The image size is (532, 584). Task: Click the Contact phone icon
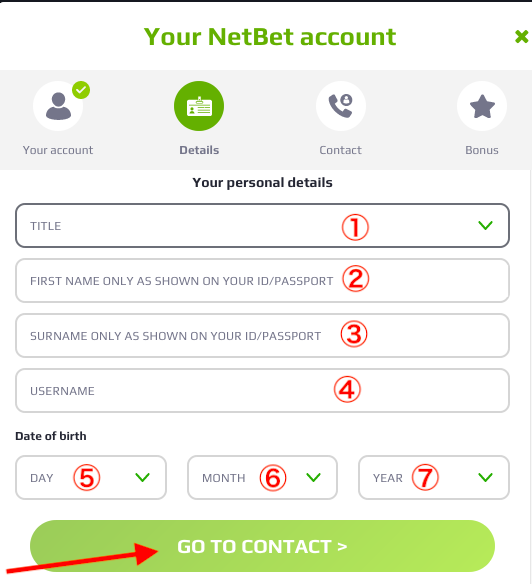tap(341, 106)
